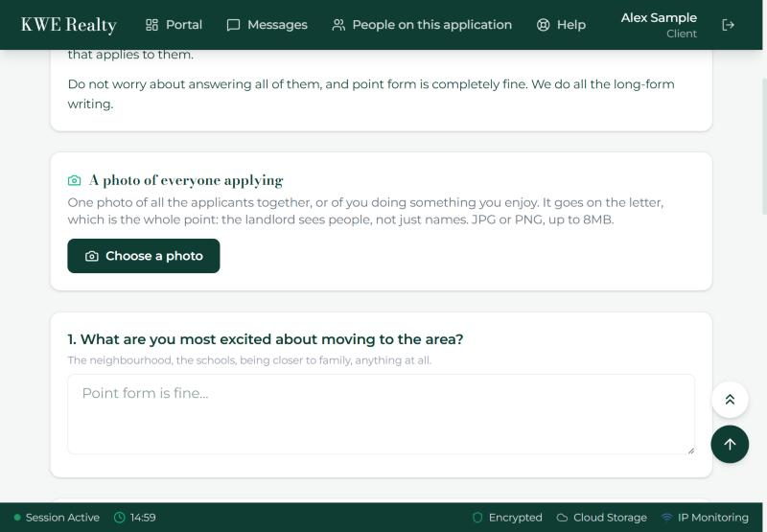Click the text area resize handle
This screenshot has height=532, width=767.
[690, 451]
